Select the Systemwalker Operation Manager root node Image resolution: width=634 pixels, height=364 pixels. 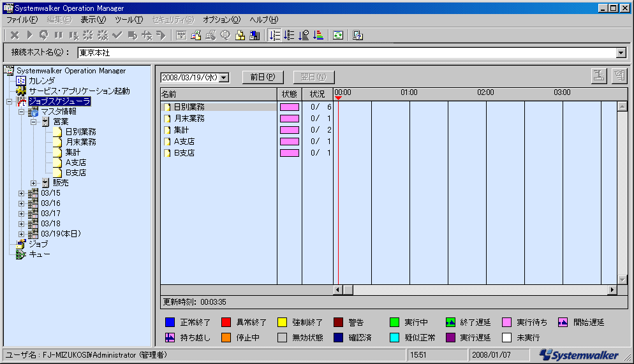click(x=71, y=71)
